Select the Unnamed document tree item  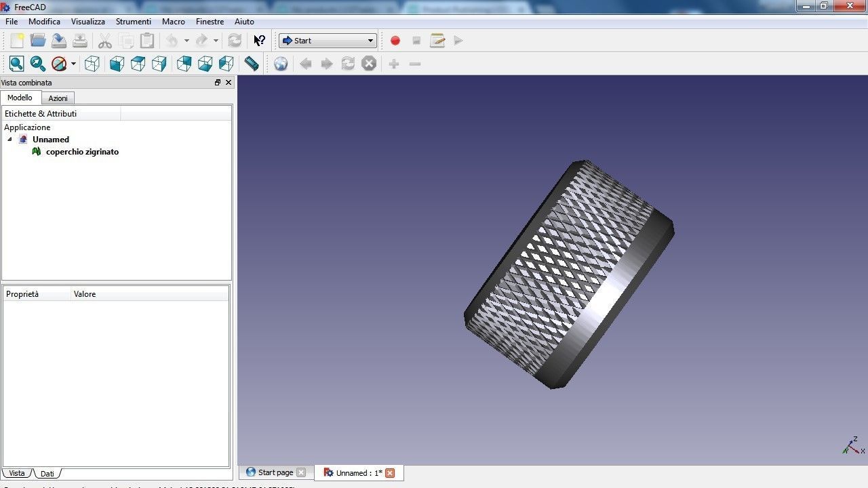(51, 140)
